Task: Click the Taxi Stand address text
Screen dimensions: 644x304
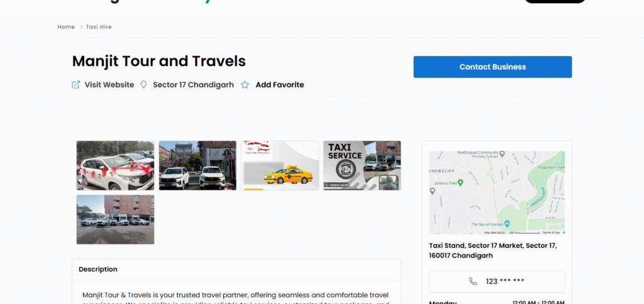Action: [x=493, y=251]
